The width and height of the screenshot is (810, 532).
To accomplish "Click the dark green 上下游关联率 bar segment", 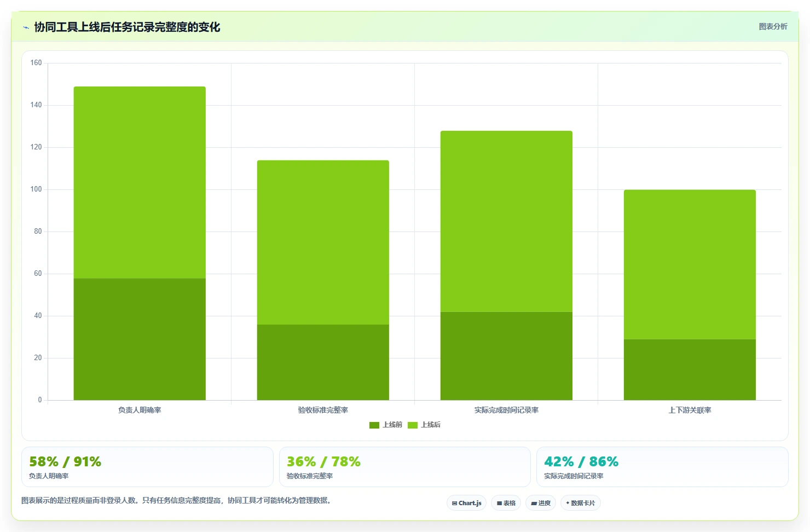I will tap(690, 369).
